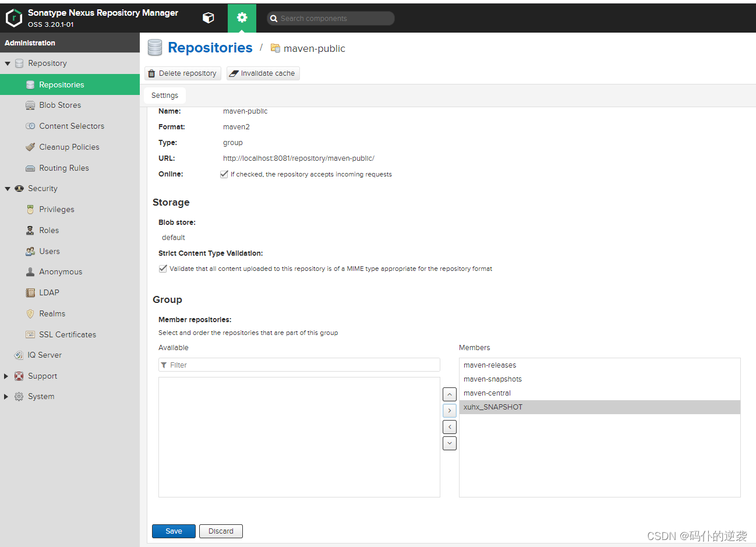Discard the changes
This screenshot has height=547, width=756.
(221, 531)
